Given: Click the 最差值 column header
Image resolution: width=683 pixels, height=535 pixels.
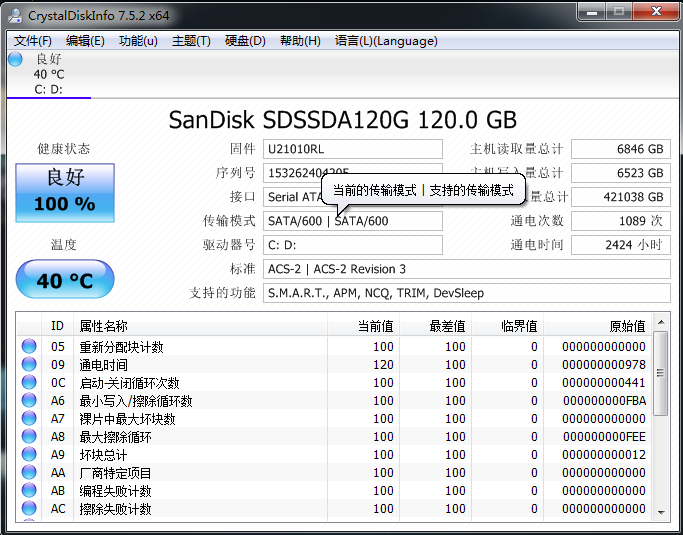Looking at the screenshot, I should pos(435,325).
